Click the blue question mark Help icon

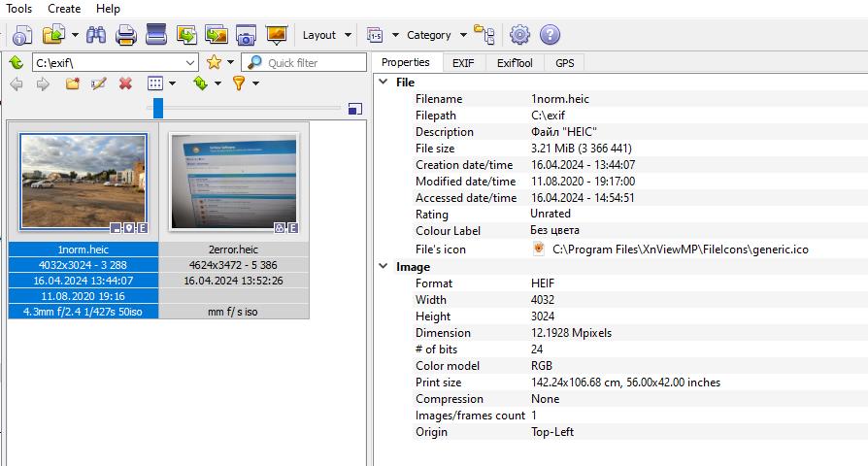click(549, 35)
